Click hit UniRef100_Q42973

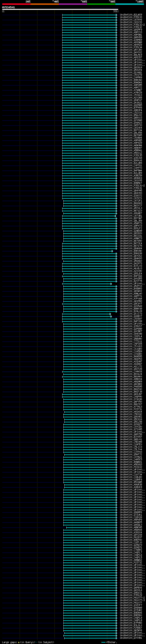131,263
